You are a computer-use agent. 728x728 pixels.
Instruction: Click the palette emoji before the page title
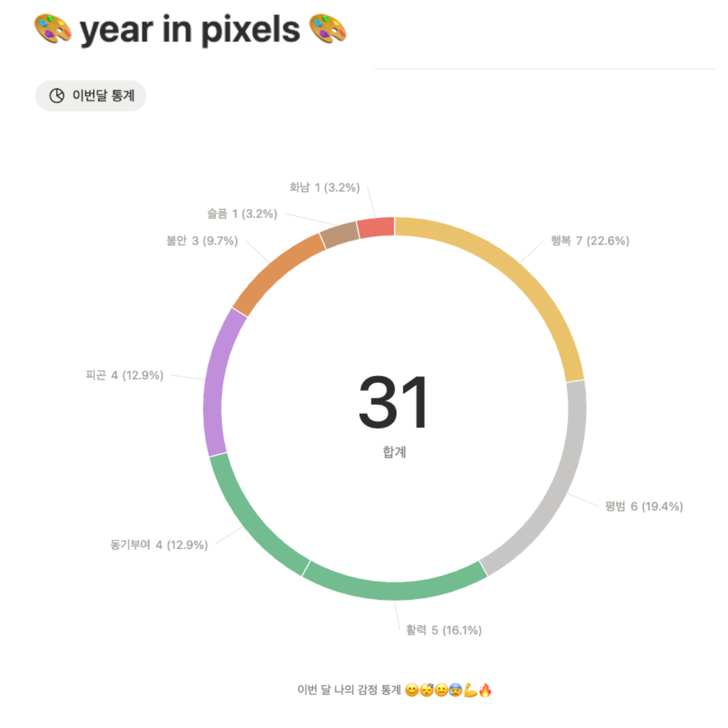coord(52,29)
